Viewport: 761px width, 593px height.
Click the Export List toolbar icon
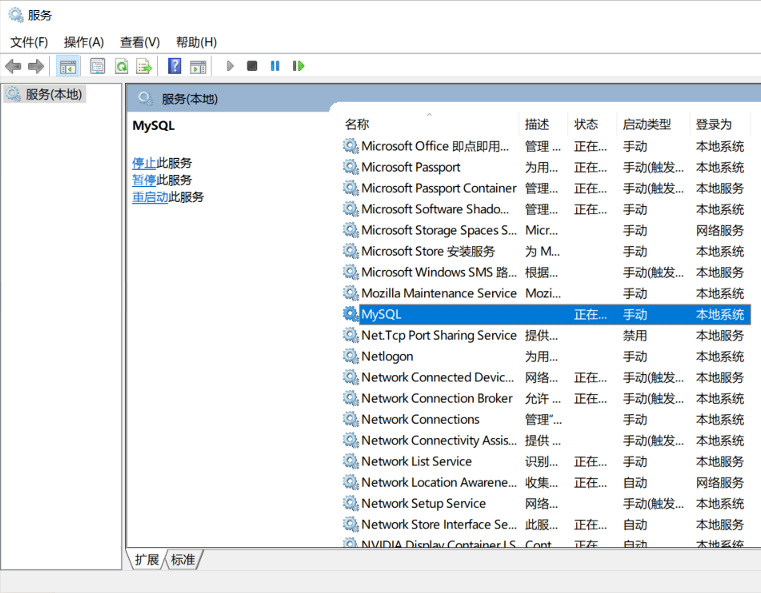[x=144, y=66]
